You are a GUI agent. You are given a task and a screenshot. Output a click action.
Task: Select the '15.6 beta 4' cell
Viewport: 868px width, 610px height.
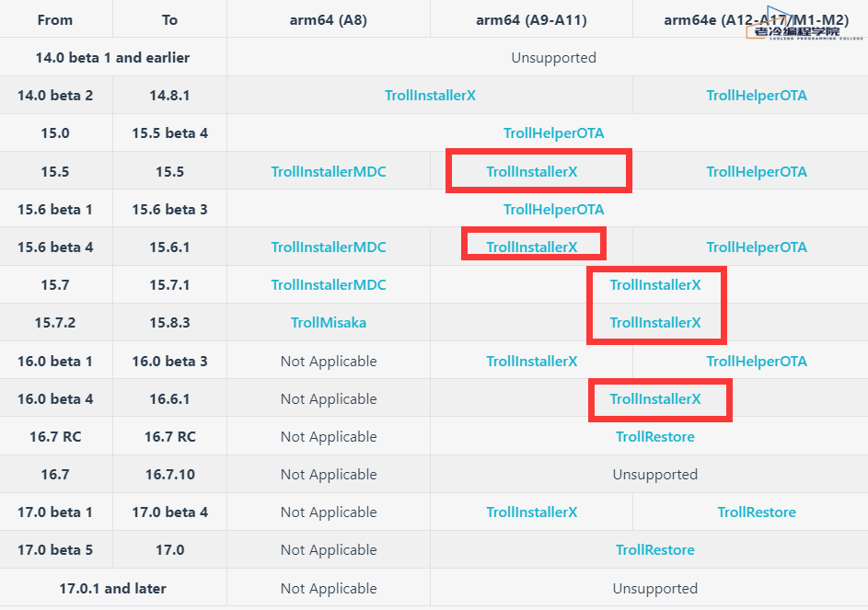click(55, 247)
